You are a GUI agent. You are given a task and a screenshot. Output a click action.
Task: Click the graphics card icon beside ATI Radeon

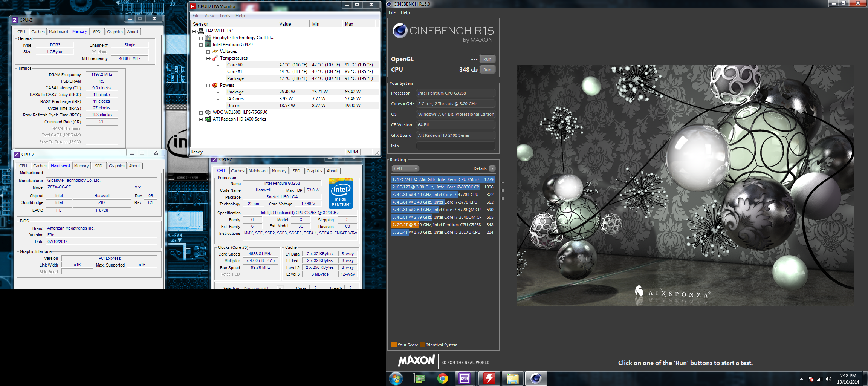pyautogui.click(x=208, y=119)
